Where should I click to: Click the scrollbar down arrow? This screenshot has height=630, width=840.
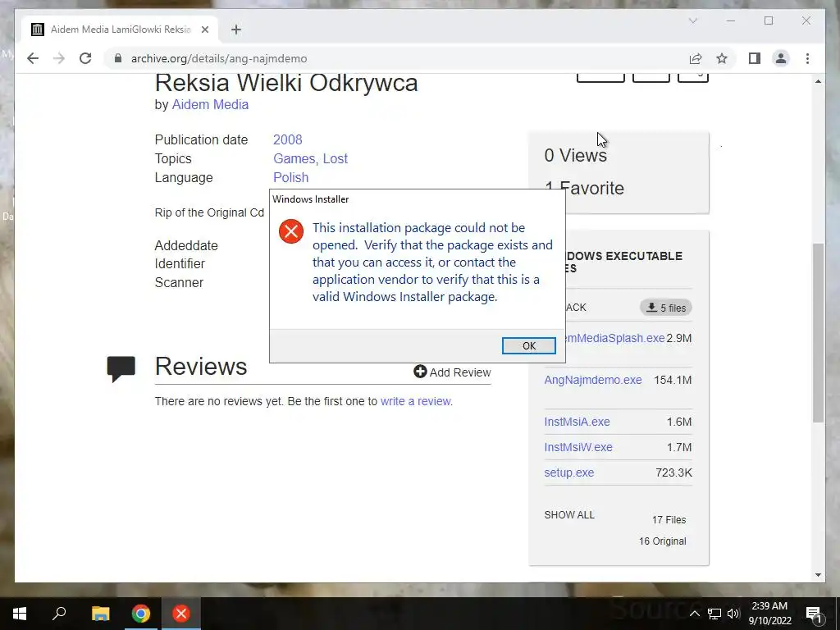pos(818,575)
